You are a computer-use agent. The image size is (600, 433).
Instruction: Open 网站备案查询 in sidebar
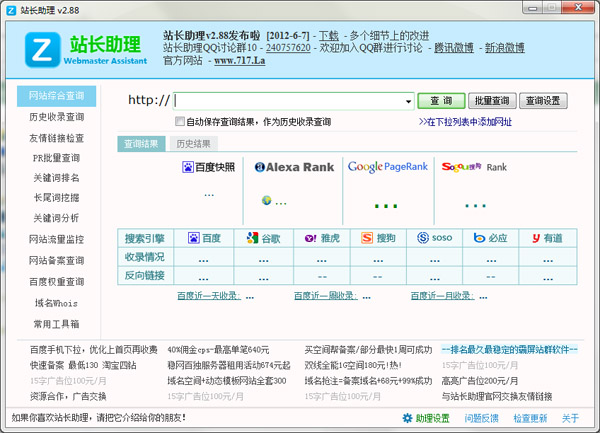57,260
